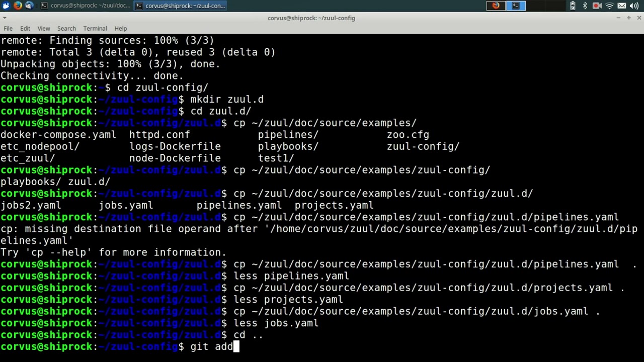Click 'Unpacking objects: 100% (3/3), done.' line
Viewport: 644px width, 362px height.
(x=111, y=64)
